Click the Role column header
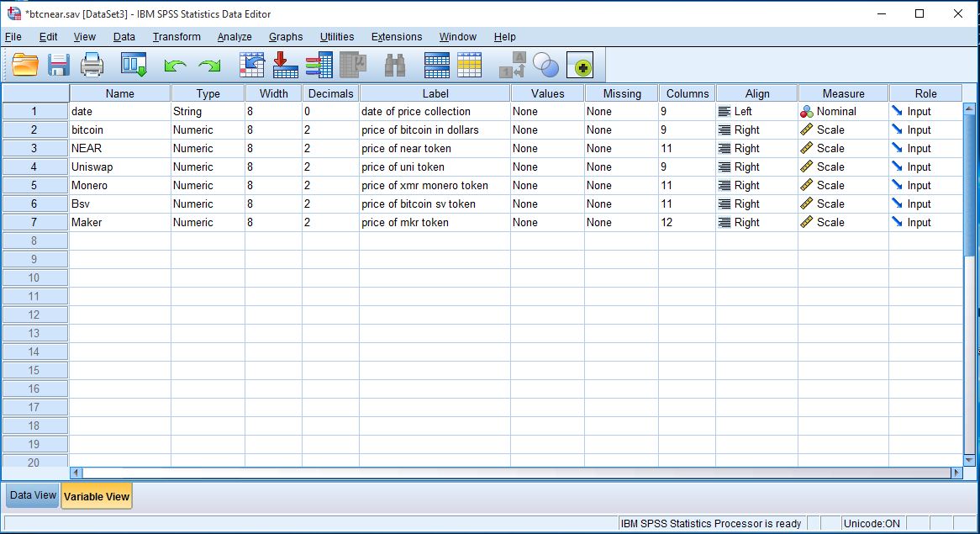This screenshot has width=980, height=534. click(x=925, y=93)
